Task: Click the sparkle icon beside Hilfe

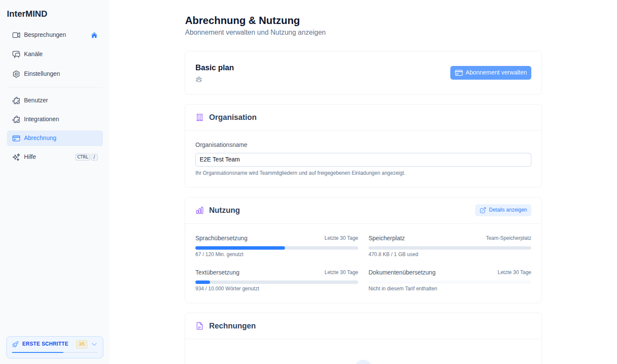Action: (x=16, y=157)
